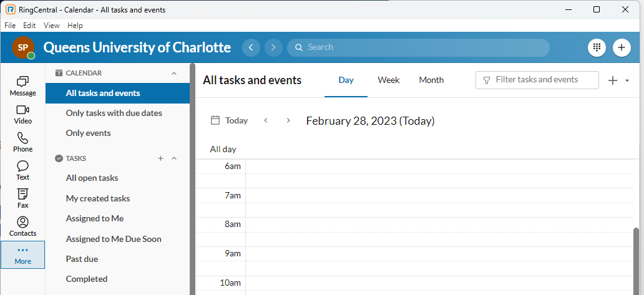Click the All day row label
The height and width of the screenshot is (295, 644).
coord(223,149)
